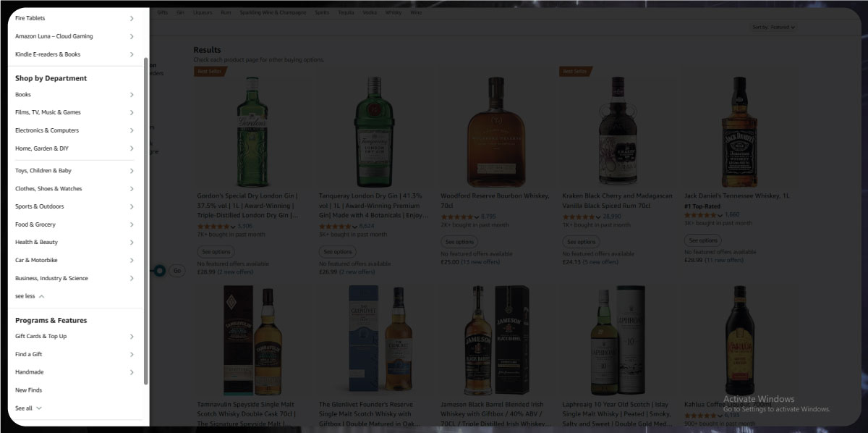Open Jameson Black Barrel image
Image resolution: width=868 pixels, height=433 pixels.
click(x=496, y=340)
